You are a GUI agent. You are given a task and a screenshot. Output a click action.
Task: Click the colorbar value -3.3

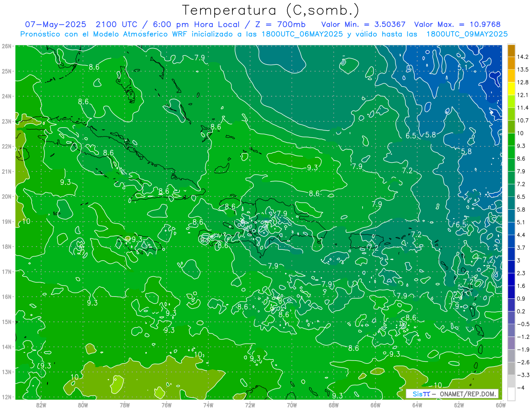pyautogui.click(x=523, y=375)
